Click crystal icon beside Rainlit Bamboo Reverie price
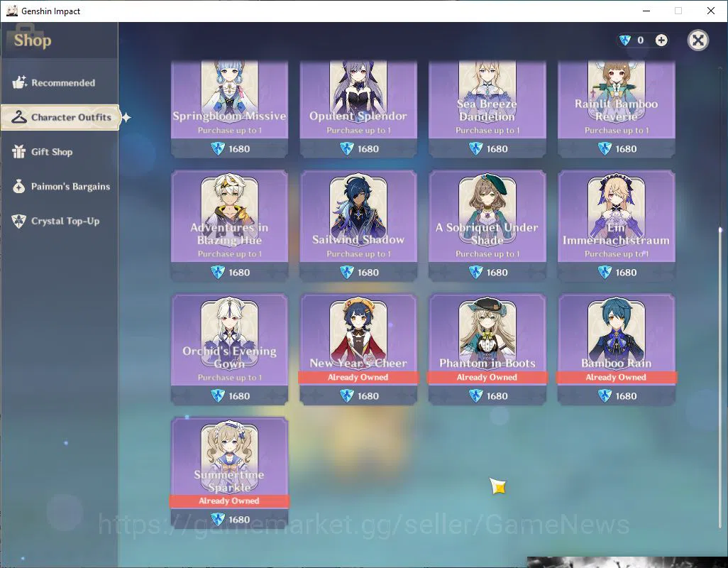Image resolution: width=728 pixels, height=568 pixels. tap(605, 148)
